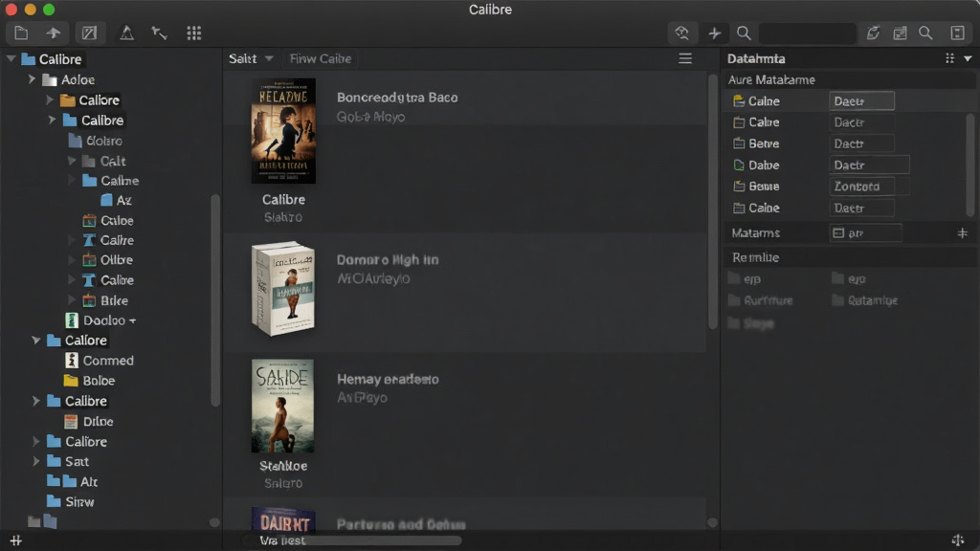
Task: Click the calendar-like icon in top-right toolbar
Action: click(x=900, y=33)
